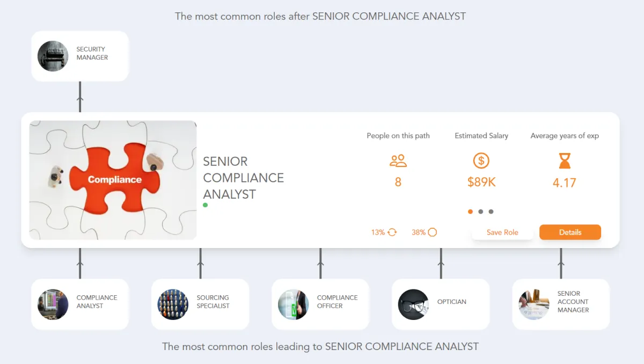Click the Security Manager round avatar
The height and width of the screenshot is (364, 644).
53,56
